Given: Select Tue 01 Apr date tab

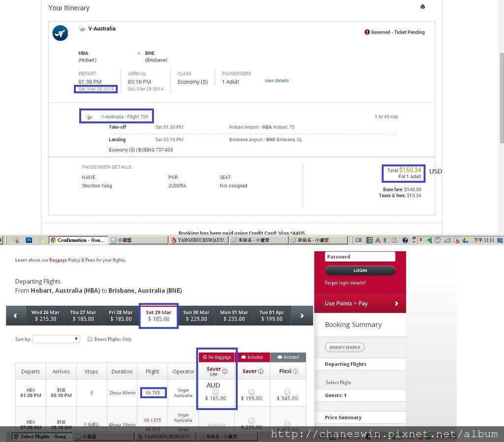Looking at the screenshot, I should [x=272, y=316].
